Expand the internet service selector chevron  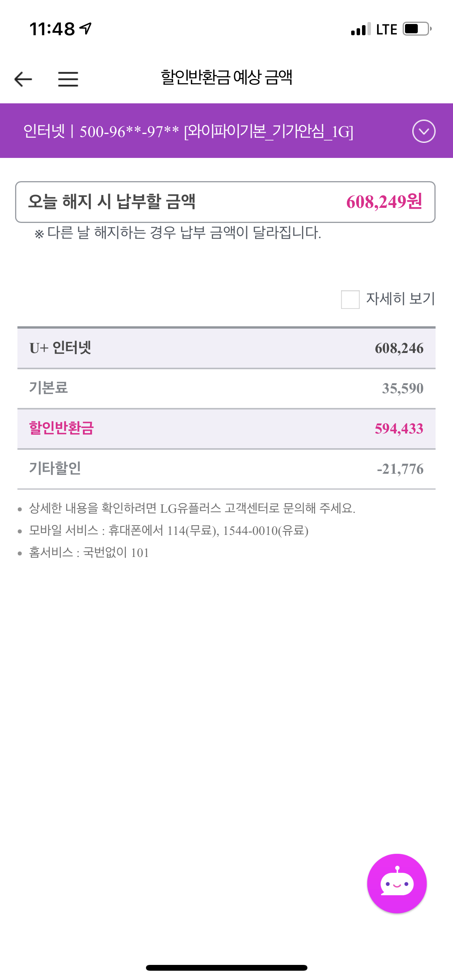(x=424, y=131)
